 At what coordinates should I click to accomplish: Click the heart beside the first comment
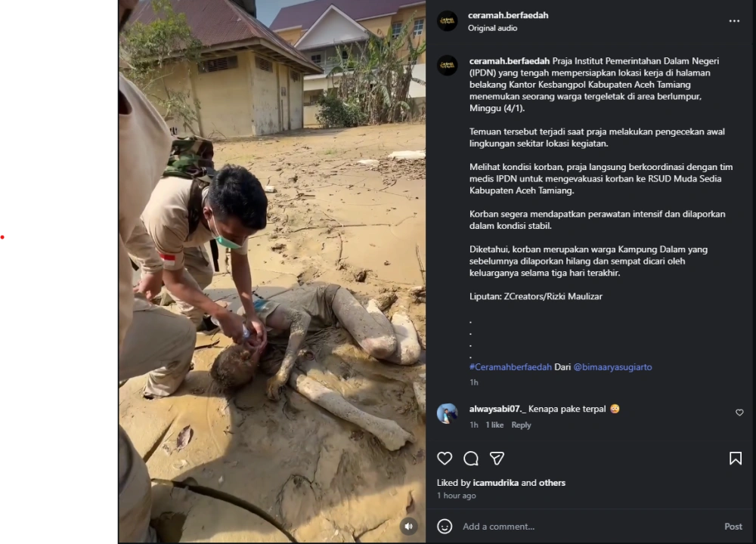739,413
